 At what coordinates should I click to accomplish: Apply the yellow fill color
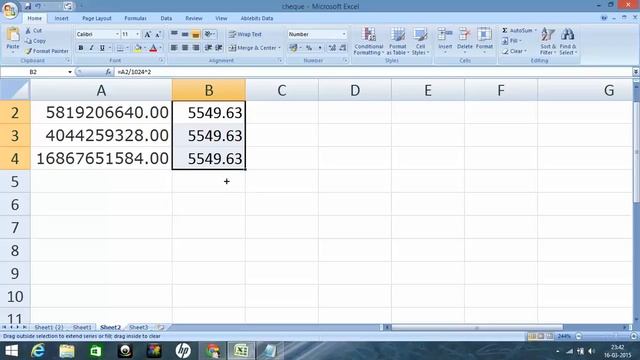coord(138,48)
